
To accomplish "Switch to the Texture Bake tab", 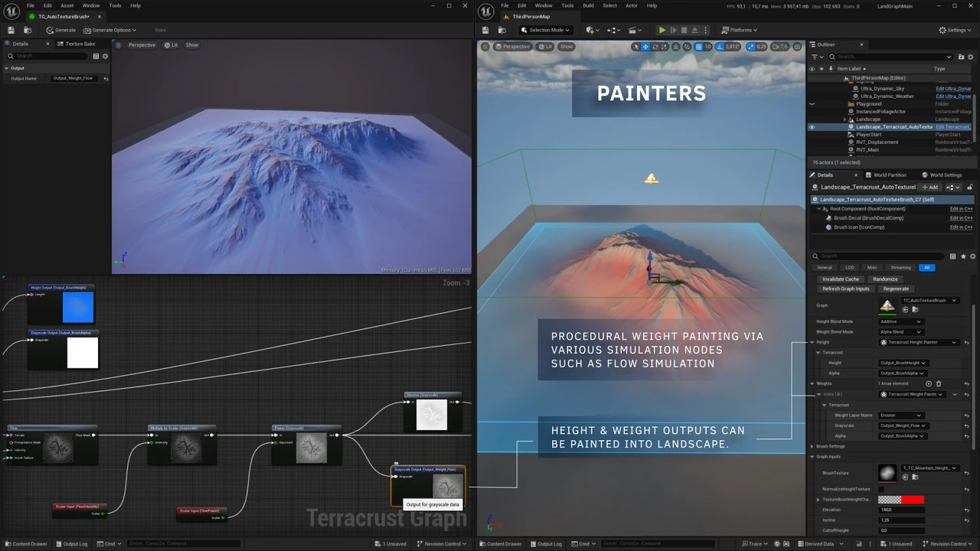I will tap(77, 44).
